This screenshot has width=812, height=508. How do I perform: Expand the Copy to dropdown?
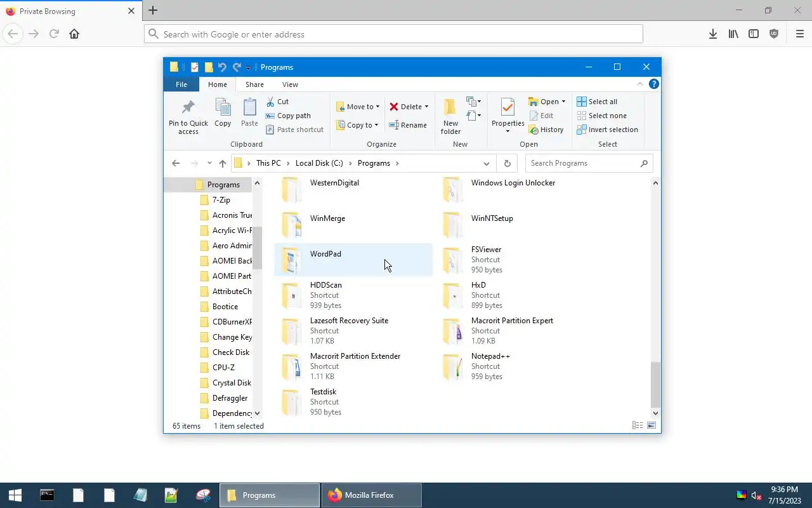(x=376, y=125)
